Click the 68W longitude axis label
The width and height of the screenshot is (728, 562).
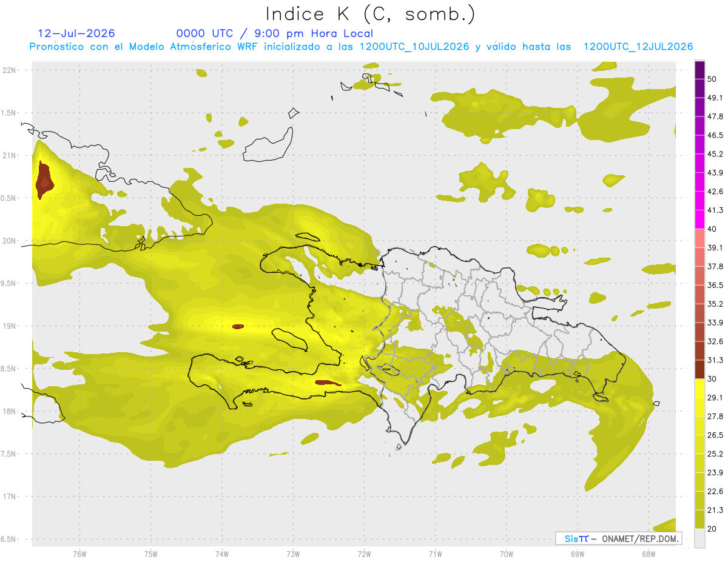(648, 554)
